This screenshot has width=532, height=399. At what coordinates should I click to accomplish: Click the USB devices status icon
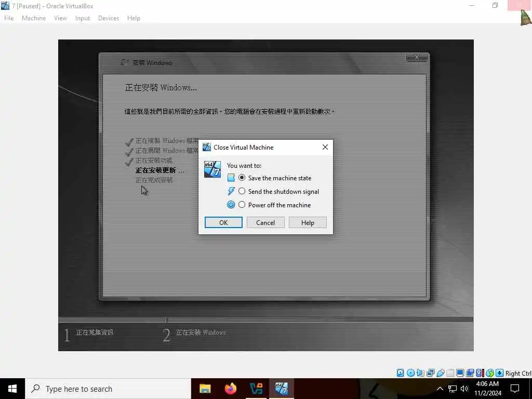[x=441, y=373]
